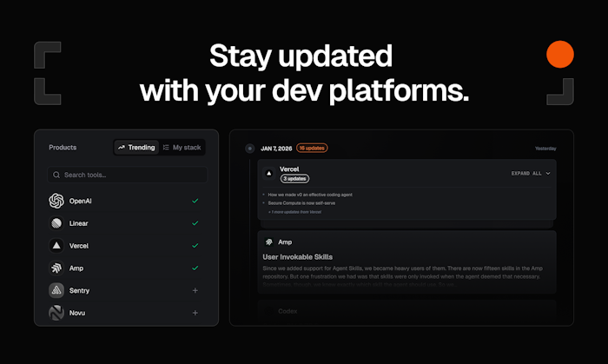This screenshot has width=608, height=364.
Task: Add Sentry with the plus button
Action: (195, 290)
